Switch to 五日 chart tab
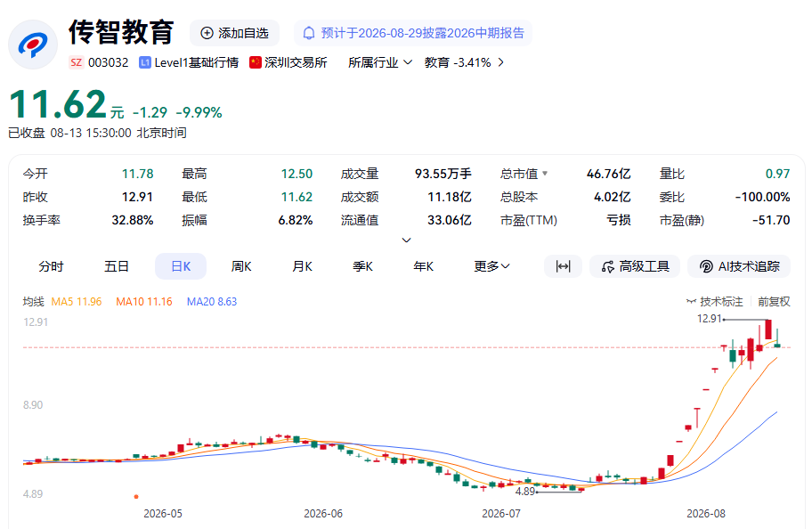Viewport: 812px width, 529px height. 117,266
